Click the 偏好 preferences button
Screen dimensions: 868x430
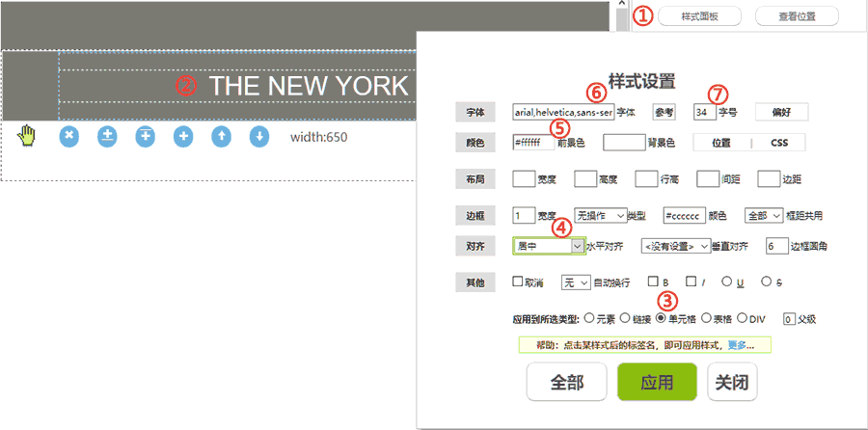pyautogui.click(x=781, y=113)
